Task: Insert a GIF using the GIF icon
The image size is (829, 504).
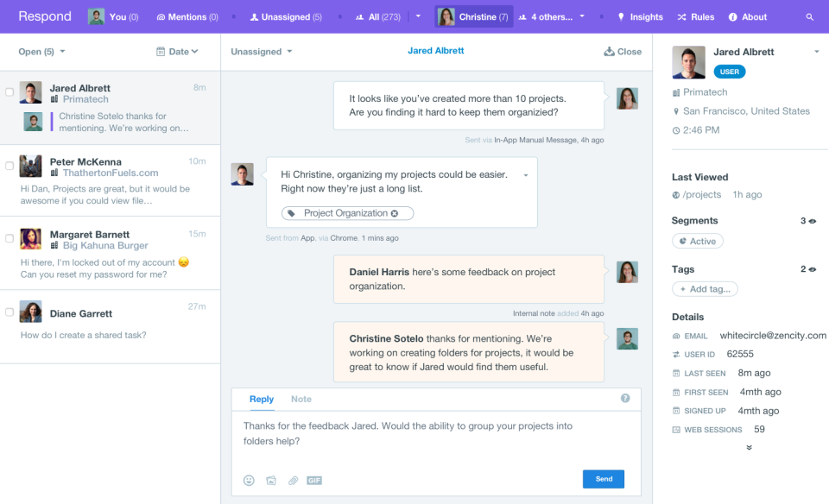Action: pyautogui.click(x=314, y=480)
